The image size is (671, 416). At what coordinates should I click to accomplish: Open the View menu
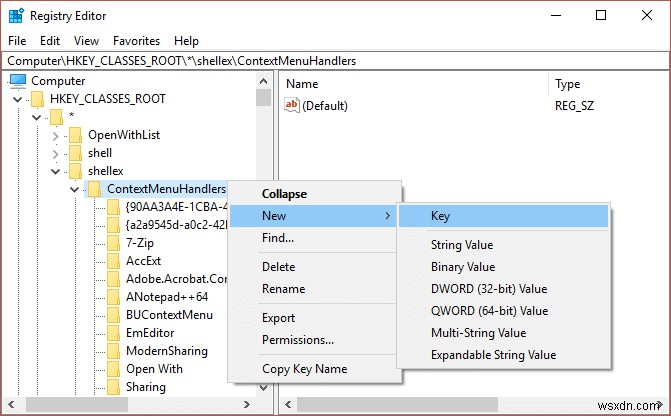pos(86,41)
